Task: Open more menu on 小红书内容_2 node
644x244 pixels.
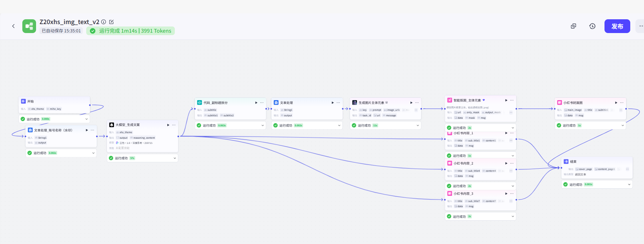Action: [512, 163]
